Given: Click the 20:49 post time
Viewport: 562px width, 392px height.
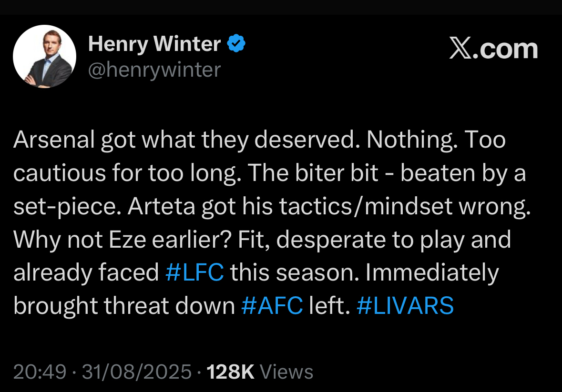Looking at the screenshot, I should [40, 372].
